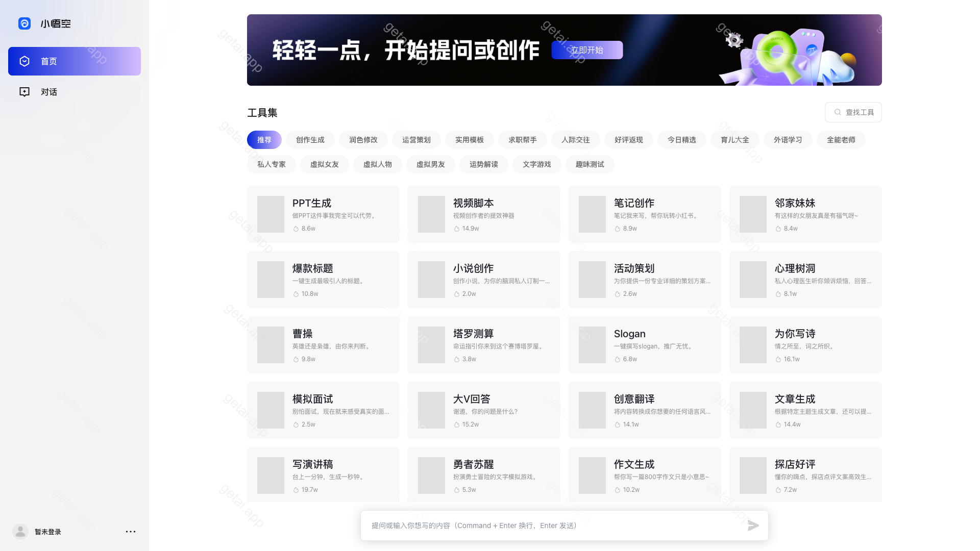The image size is (980, 551).
Task: Select the 今日精选 category tab
Action: click(682, 140)
